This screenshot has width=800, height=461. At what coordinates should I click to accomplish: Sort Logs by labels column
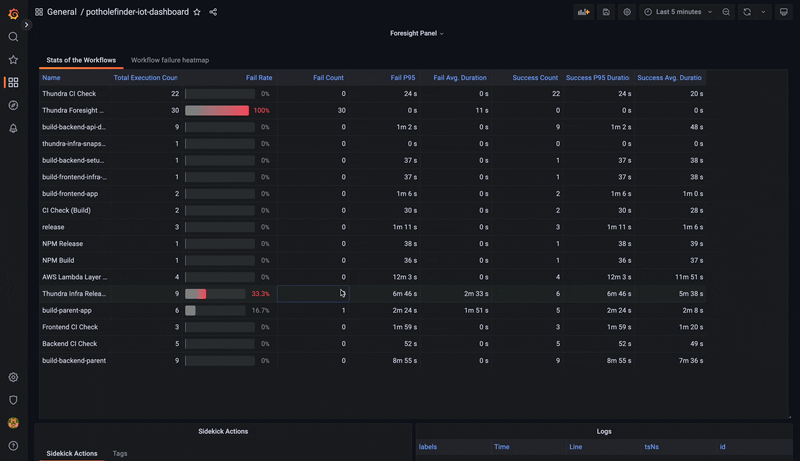[x=428, y=447]
